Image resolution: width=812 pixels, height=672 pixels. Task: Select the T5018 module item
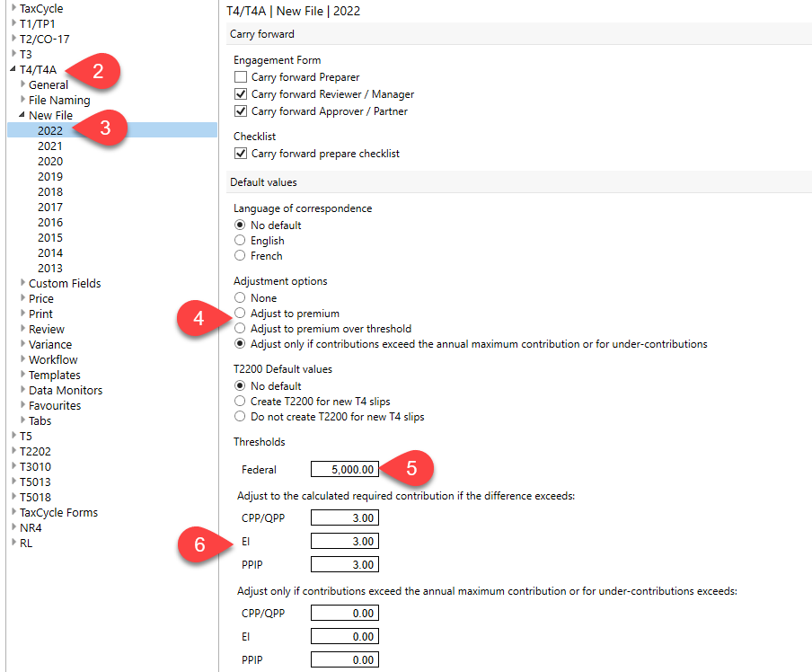point(35,497)
